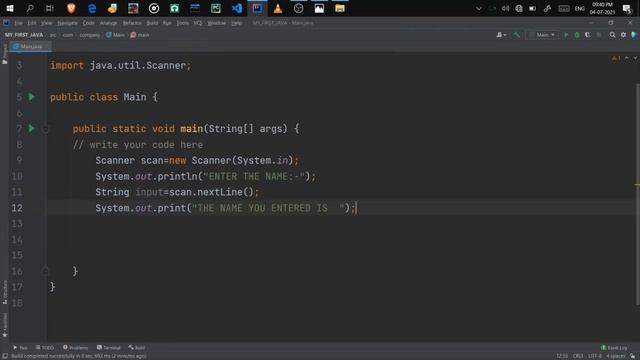Image resolution: width=640 pixels, height=360 pixels.
Task: Click the Debug bug icon in the toolbar
Action: coord(577,35)
